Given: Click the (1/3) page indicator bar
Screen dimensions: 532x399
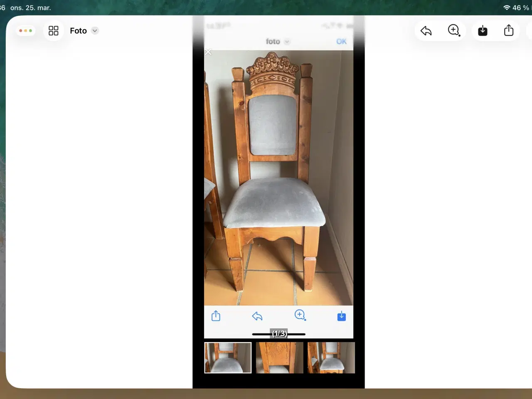Looking at the screenshot, I should (x=279, y=334).
